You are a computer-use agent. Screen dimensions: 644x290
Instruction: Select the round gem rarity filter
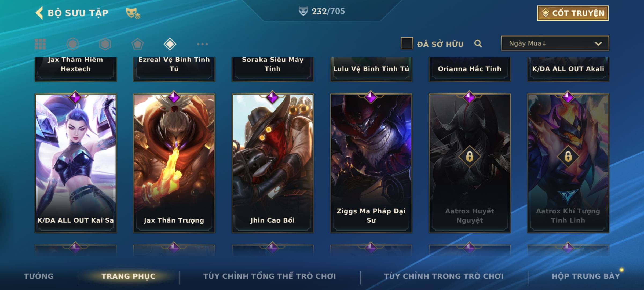click(73, 44)
